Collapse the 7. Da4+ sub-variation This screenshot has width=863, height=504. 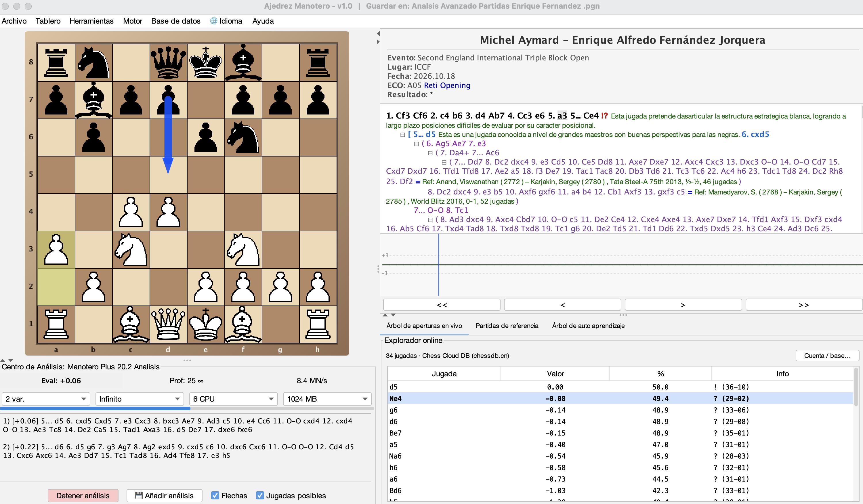tap(430, 153)
